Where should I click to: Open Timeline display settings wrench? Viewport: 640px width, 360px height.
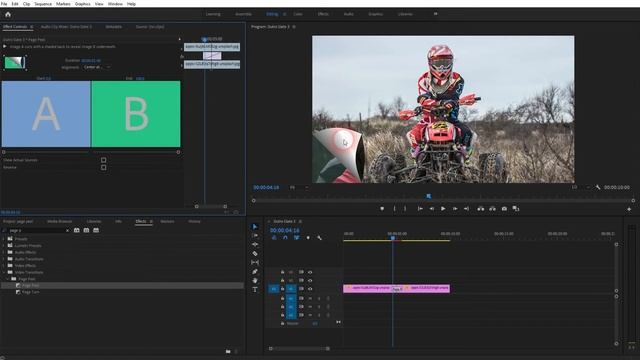pyautogui.click(x=319, y=238)
